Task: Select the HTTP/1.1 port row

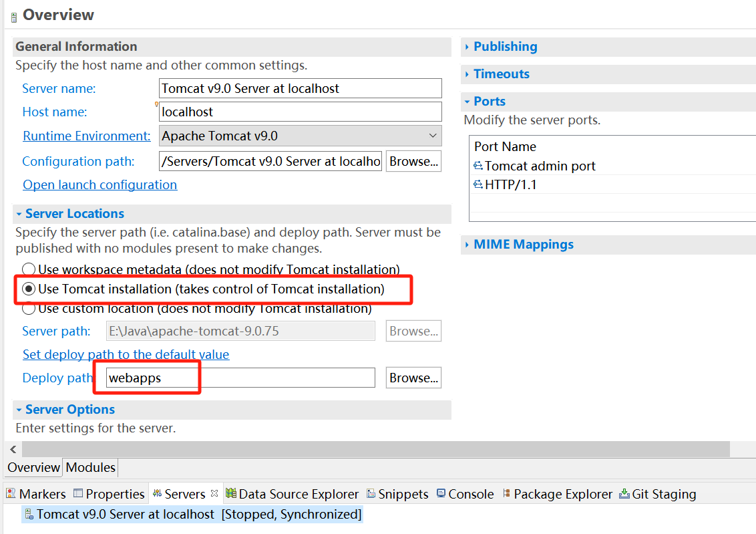Action: 613,184
